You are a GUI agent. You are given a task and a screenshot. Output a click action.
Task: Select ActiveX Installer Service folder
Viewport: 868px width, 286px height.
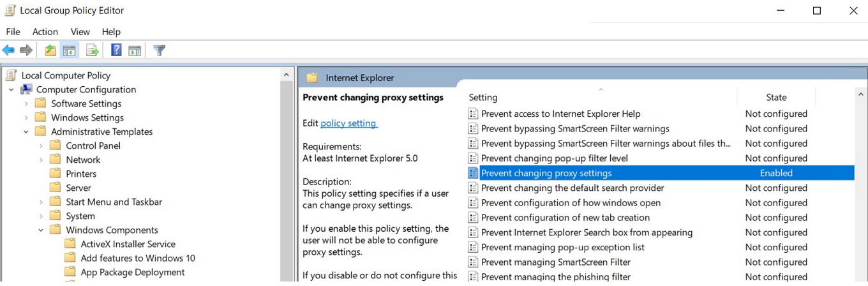[128, 245]
